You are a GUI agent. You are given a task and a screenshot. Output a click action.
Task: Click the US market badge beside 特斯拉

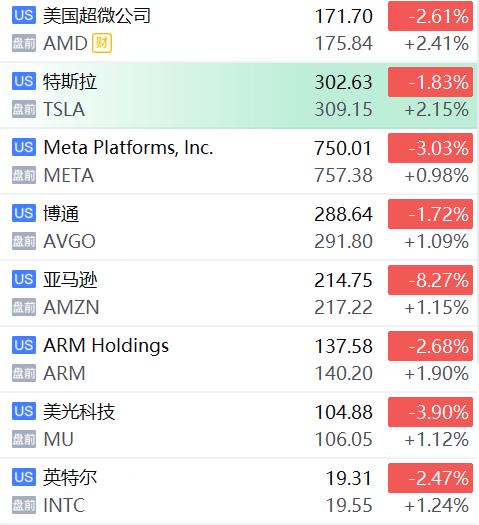(24, 81)
